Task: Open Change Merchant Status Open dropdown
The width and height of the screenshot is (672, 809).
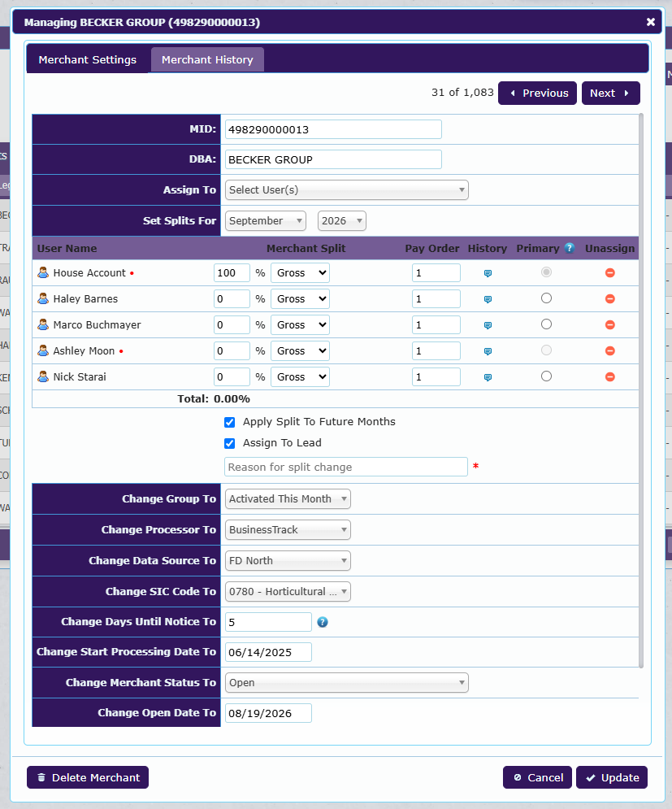Action: click(347, 683)
